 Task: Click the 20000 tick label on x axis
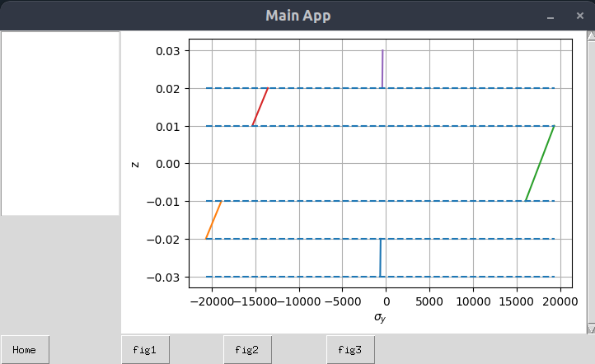pos(560,301)
